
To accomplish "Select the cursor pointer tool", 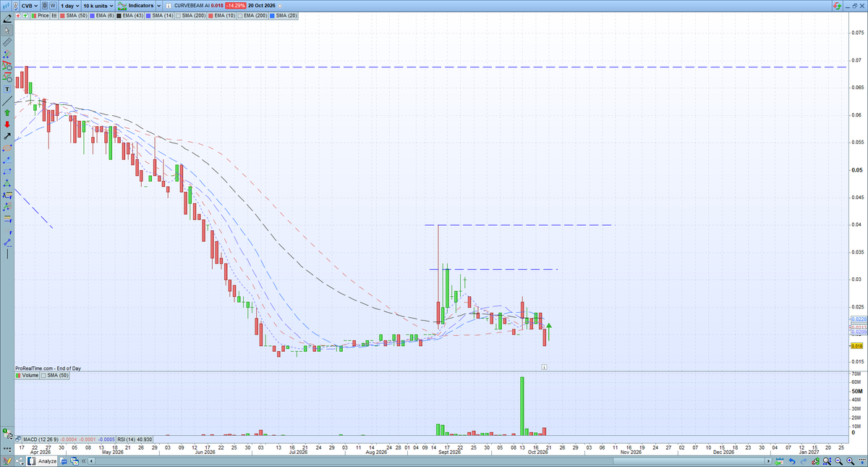I will coord(7,30).
